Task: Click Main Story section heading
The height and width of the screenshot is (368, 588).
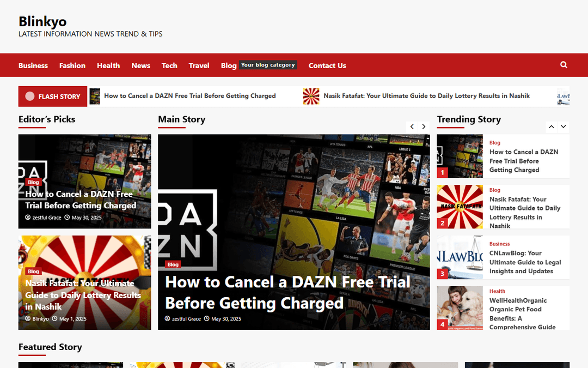Action: [181, 119]
